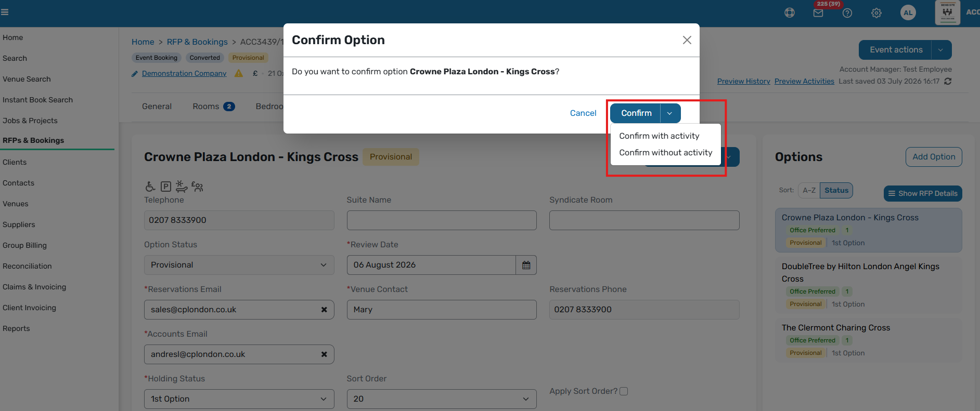Clear the Reservations Email field
Viewport: 980px width, 411px height.
(x=324, y=310)
